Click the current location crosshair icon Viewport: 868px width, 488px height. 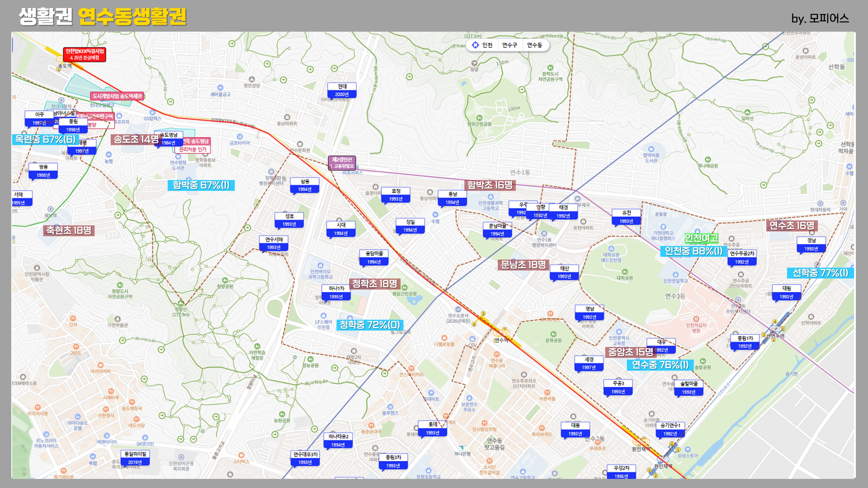click(475, 45)
